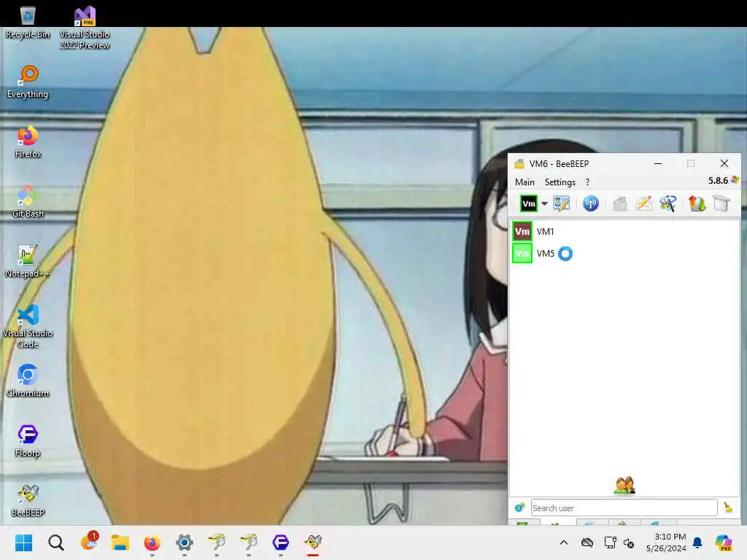The height and width of the screenshot is (560, 747).
Task: Open the ? help menu
Action: tap(587, 182)
